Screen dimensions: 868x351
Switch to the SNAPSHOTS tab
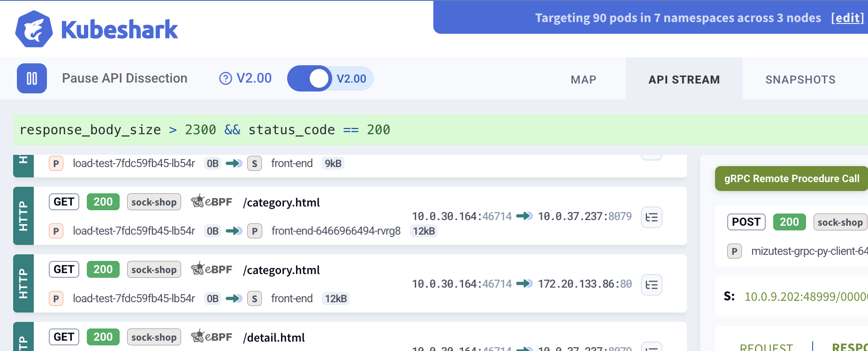[x=800, y=80]
